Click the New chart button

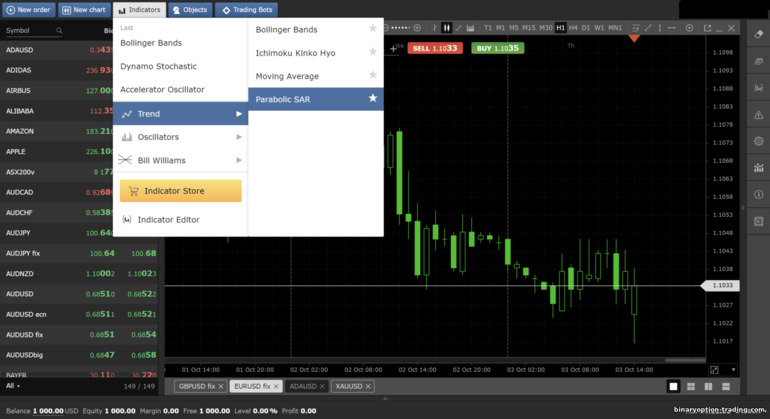pos(84,10)
